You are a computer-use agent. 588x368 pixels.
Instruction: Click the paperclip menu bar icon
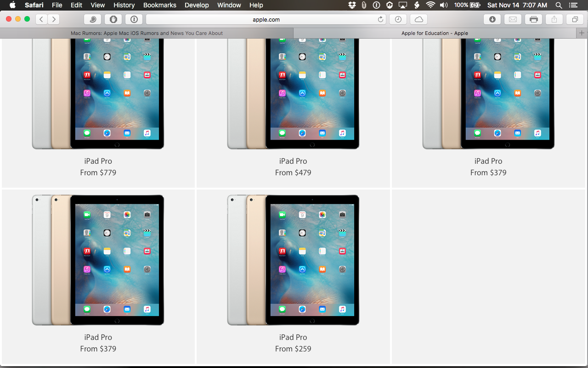[x=364, y=5]
